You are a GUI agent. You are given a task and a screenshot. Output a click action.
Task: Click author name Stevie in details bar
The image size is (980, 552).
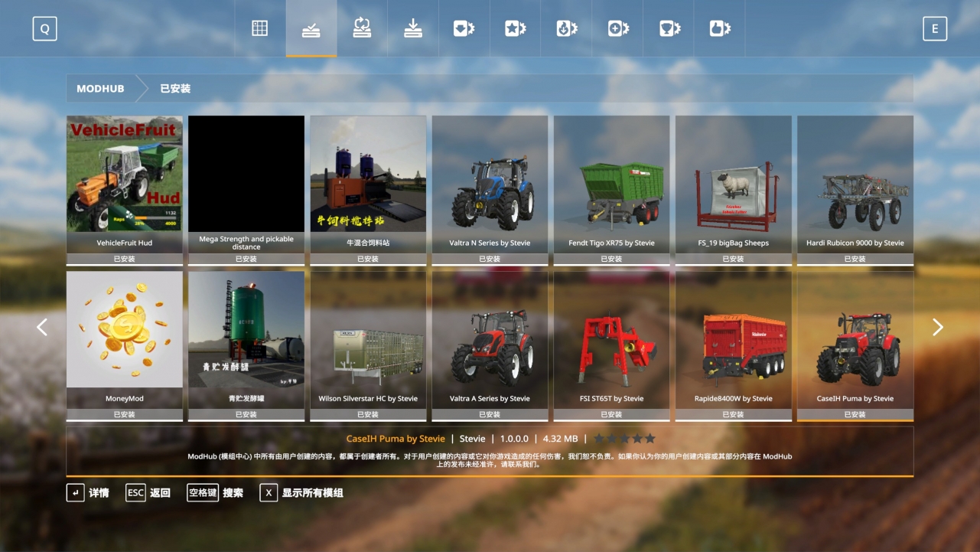coord(473,439)
